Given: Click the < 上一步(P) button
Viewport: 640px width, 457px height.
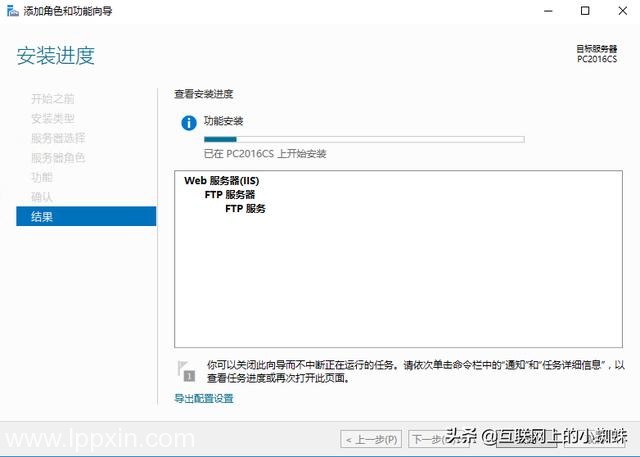Looking at the screenshot, I should point(371,439).
